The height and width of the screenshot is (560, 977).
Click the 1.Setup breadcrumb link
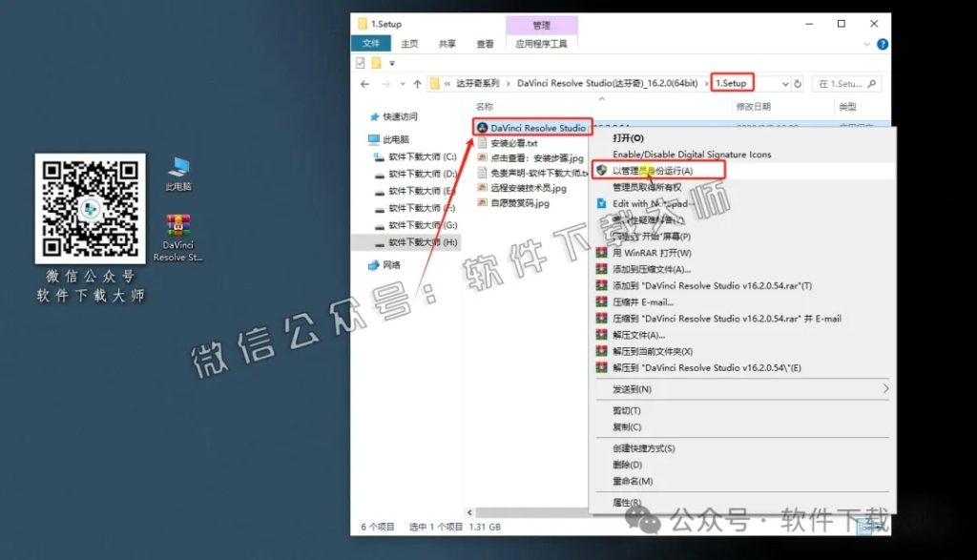coord(731,83)
